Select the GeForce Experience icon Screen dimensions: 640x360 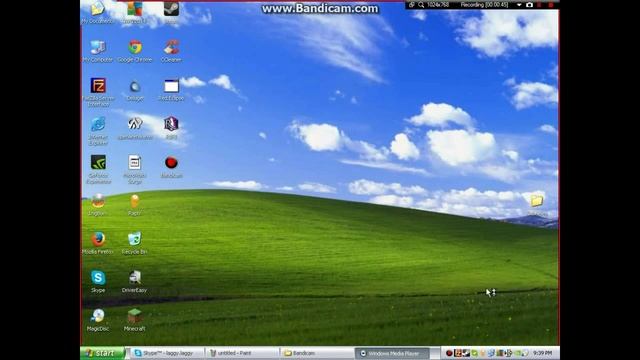[x=98, y=169]
